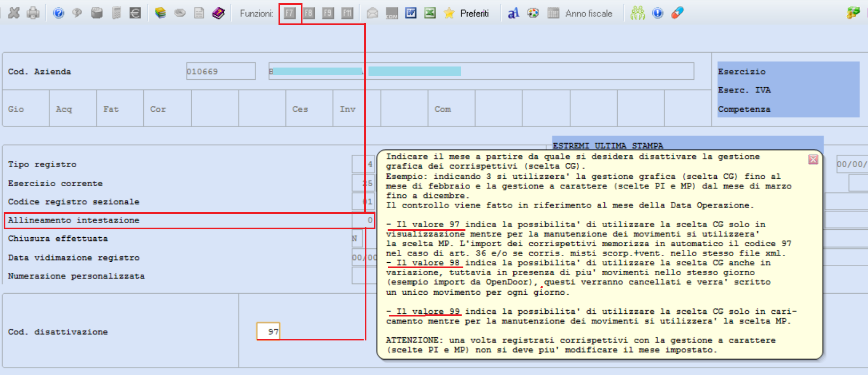
Task: Select the Cor register cell
Action: [x=168, y=109]
